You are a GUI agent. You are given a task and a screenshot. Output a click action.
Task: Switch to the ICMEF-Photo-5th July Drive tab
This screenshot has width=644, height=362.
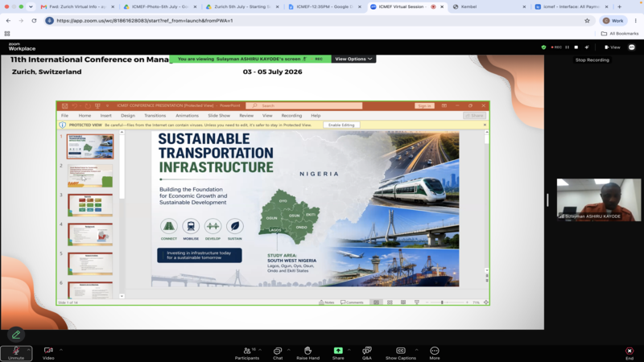tap(160, 6)
